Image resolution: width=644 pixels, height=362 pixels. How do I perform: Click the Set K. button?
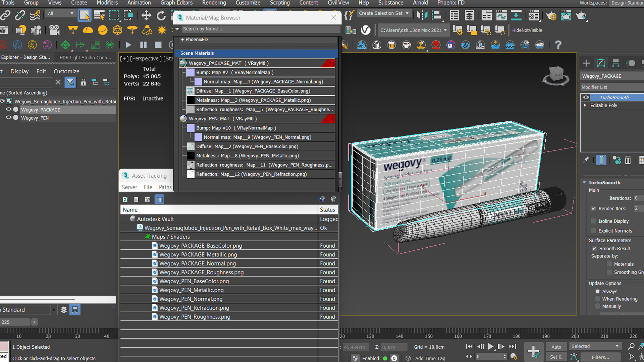(556, 357)
